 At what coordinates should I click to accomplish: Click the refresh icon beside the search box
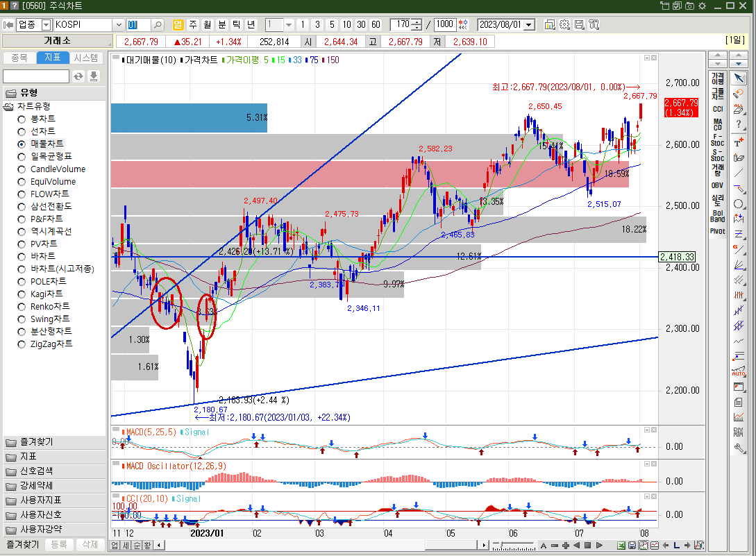coord(78,76)
